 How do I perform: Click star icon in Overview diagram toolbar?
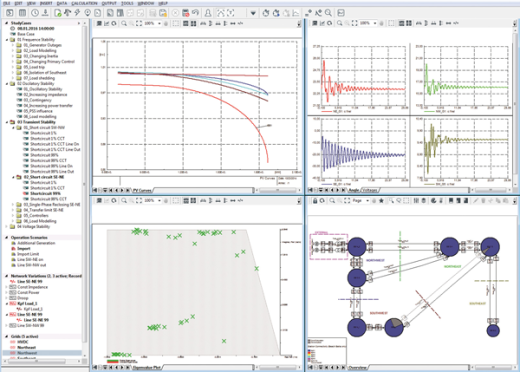tap(381, 201)
